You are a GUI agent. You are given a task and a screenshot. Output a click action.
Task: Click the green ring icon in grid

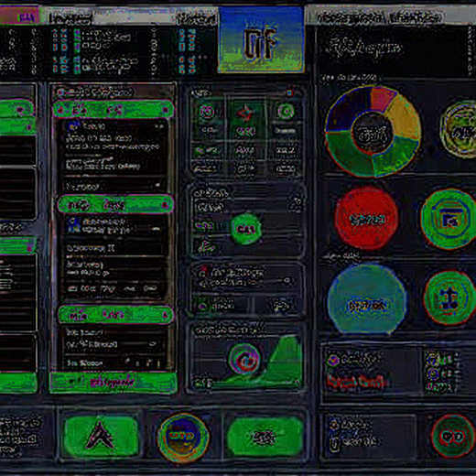pyautogui.click(x=286, y=112)
